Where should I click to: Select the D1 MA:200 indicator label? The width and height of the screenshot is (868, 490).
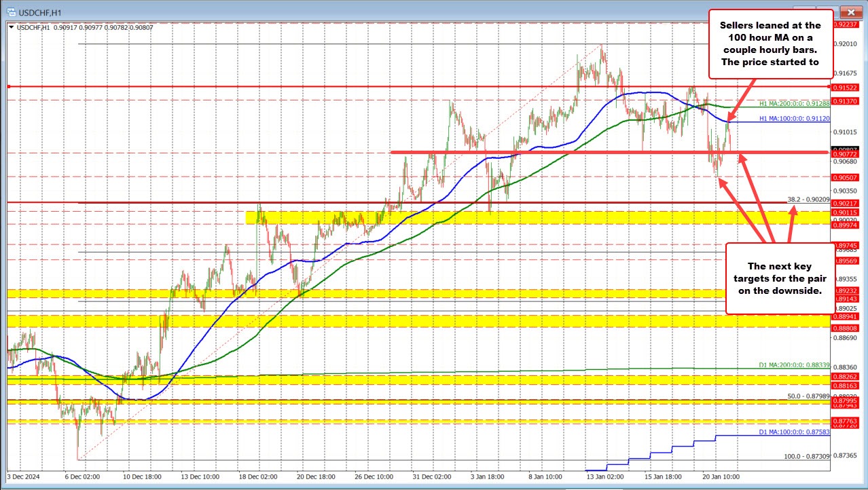coord(793,365)
